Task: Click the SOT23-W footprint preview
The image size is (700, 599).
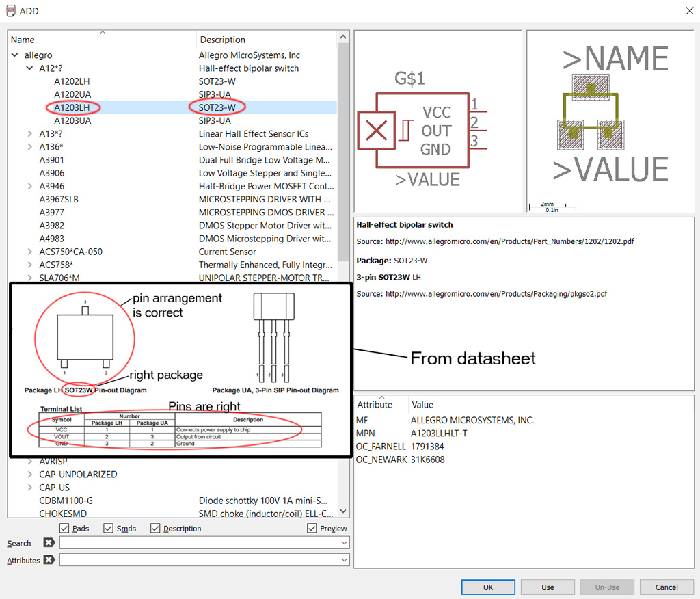Action: coord(610,122)
